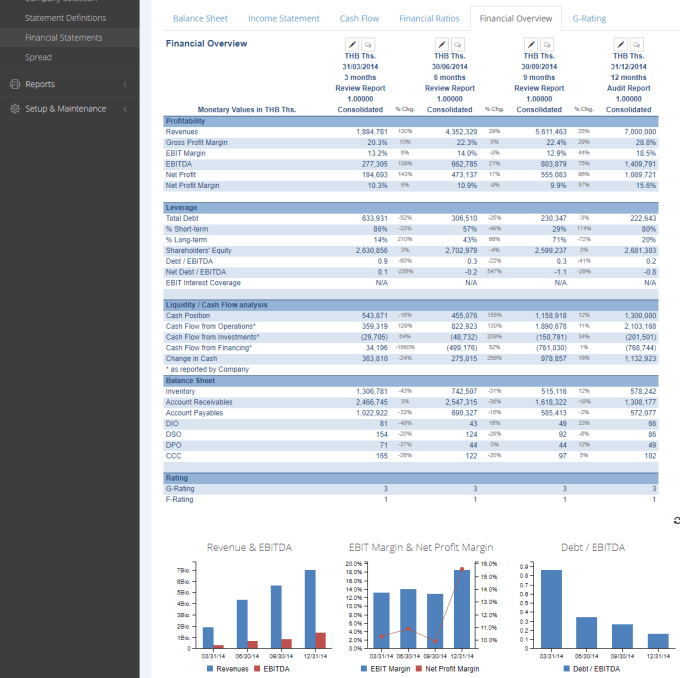Viewport: 680px width, 678px height.
Task: Click the edit pencil for the 30/06/2014 statement
Action: click(x=441, y=45)
